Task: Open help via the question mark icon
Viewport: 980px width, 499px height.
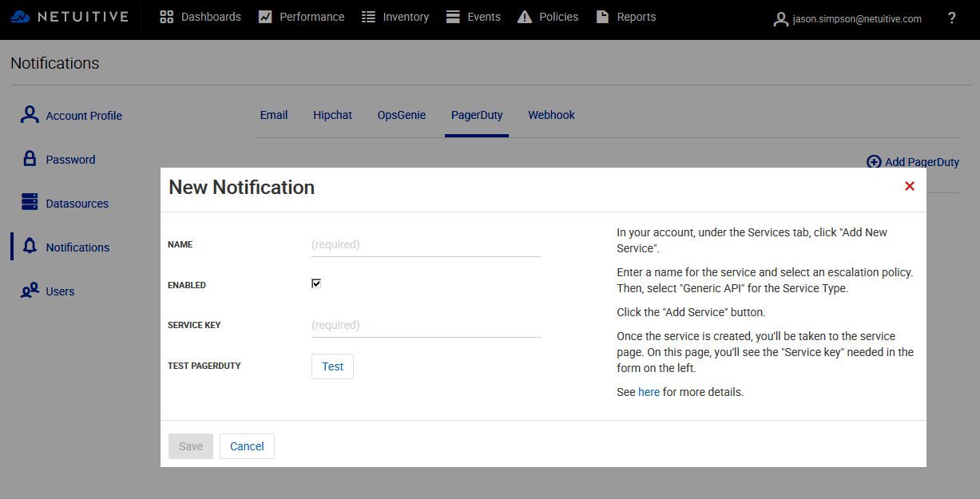Action: [951, 18]
